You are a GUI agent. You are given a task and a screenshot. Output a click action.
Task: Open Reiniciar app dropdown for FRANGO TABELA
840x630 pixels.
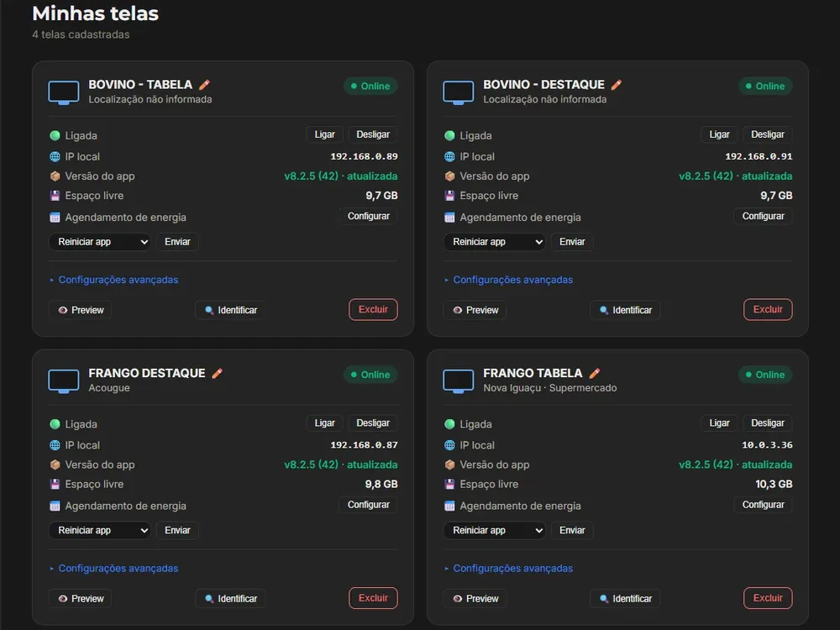494,530
